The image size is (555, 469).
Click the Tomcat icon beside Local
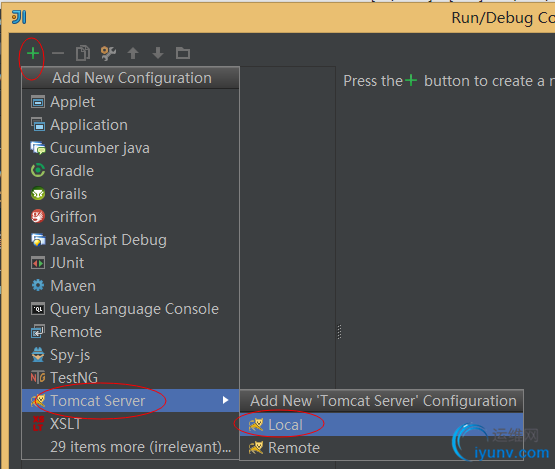point(256,425)
